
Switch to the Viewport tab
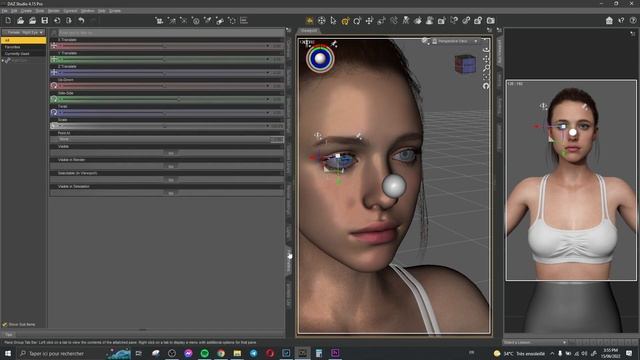pyautogui.click(x=309, y=31)
